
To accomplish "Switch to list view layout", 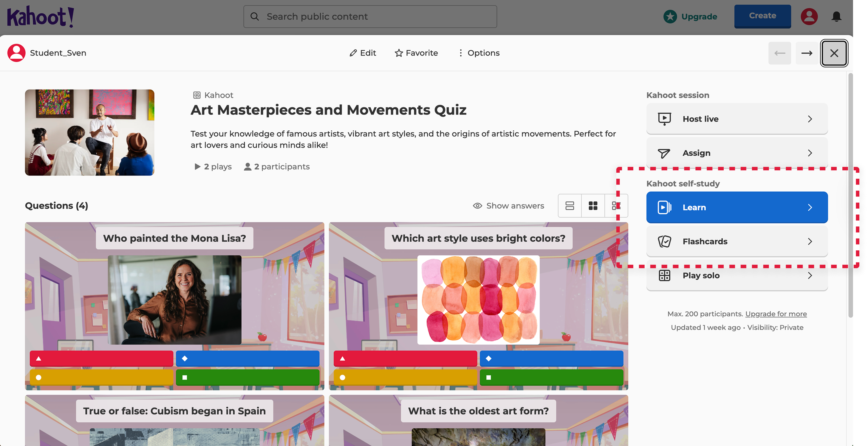I will click(569, 206).
